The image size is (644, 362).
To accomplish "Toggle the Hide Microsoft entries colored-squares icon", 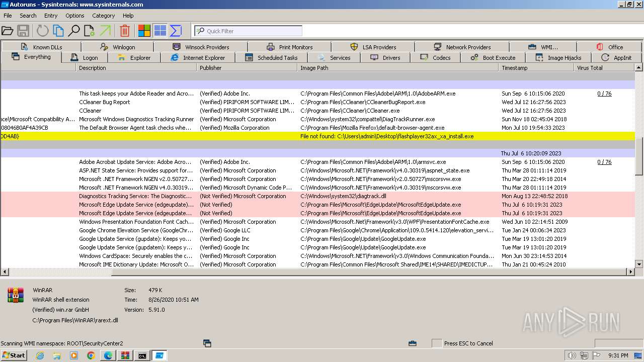I will pyautogui.click(x=144, y=31).
